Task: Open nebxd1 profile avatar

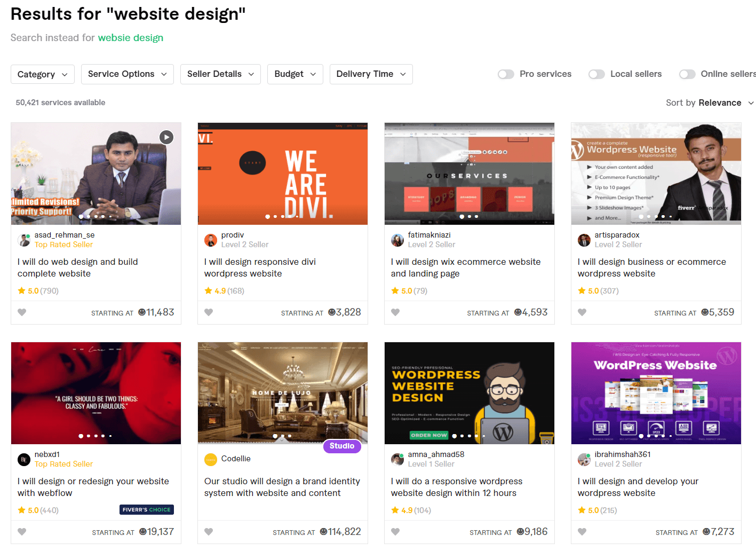Action: [24, 460]
